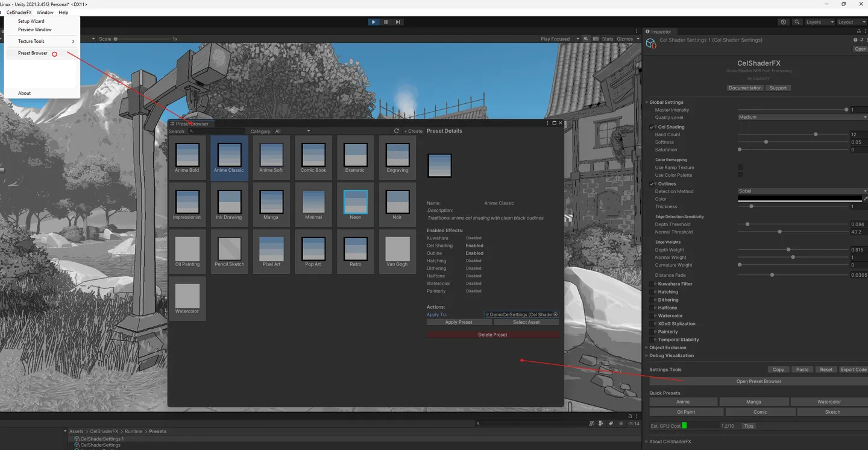The width and height of the screenshot is (868, 450).
Task: Enable the Kuwahara Filter checkbox
Action: [653, 284]
